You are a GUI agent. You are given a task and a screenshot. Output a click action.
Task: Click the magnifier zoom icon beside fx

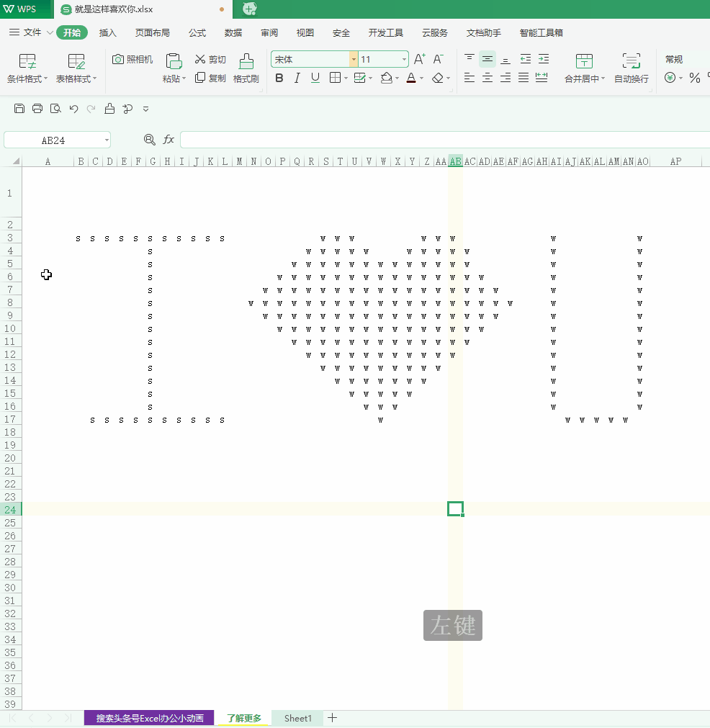(x=150, y=139)
